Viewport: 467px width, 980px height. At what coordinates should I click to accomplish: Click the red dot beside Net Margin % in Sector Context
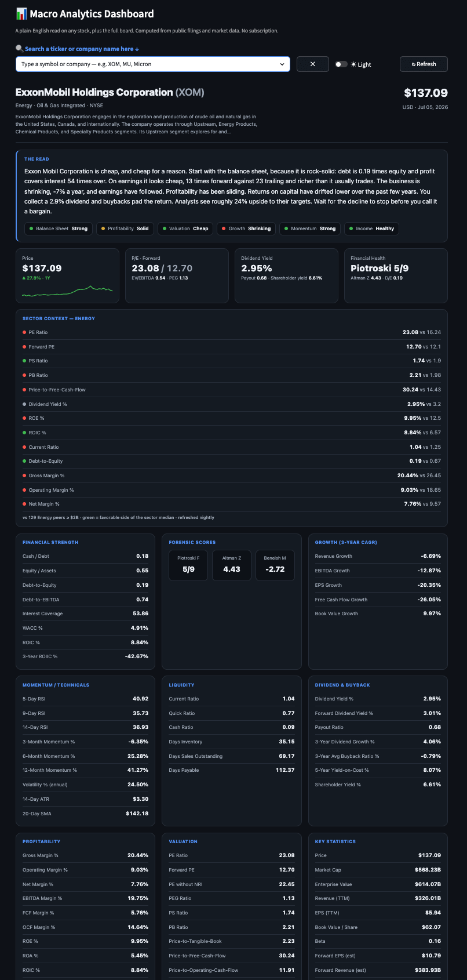(x=24, y=504)
